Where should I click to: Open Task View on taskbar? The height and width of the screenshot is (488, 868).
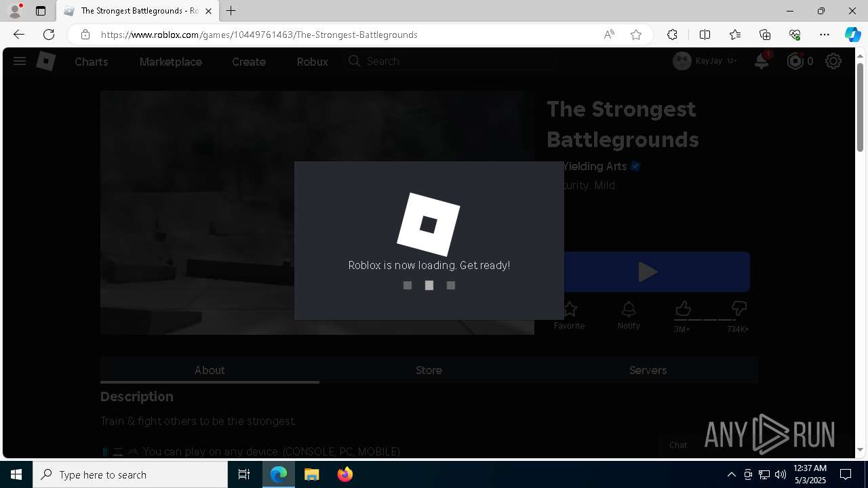point(244,474)
